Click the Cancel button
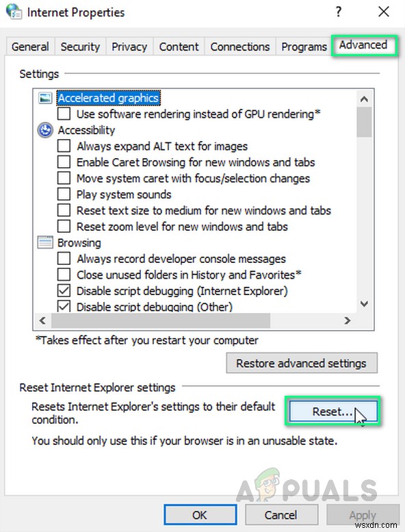The image size is (405, 532). (281, 515)
